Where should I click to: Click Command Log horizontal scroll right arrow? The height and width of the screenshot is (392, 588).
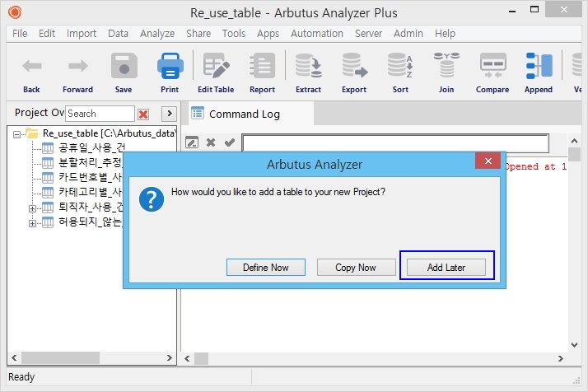tap(561, 358)
